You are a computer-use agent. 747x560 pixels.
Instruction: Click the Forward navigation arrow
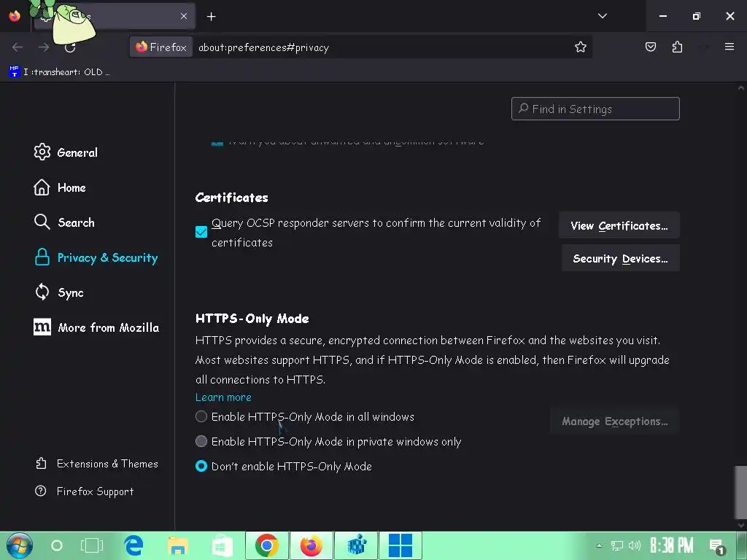tap(44, 47)
